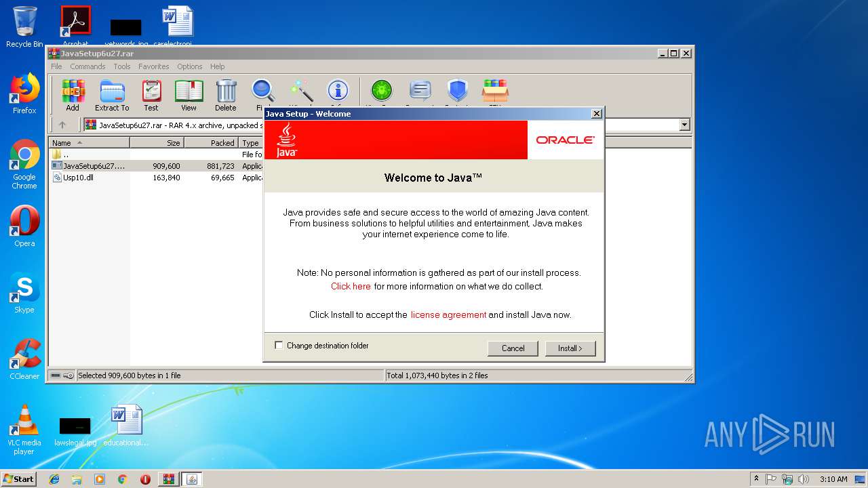Check the Change destination folder checkbox
The height and width of the screenshot is (488, 868).
click(279, 345)
